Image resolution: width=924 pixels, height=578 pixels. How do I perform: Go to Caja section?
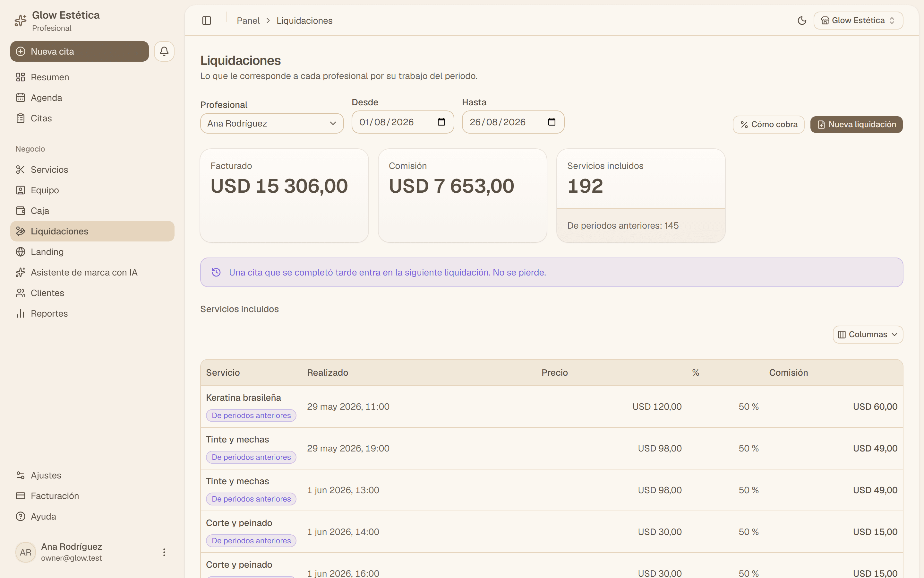pyautogui.click(x=92, y=211)
